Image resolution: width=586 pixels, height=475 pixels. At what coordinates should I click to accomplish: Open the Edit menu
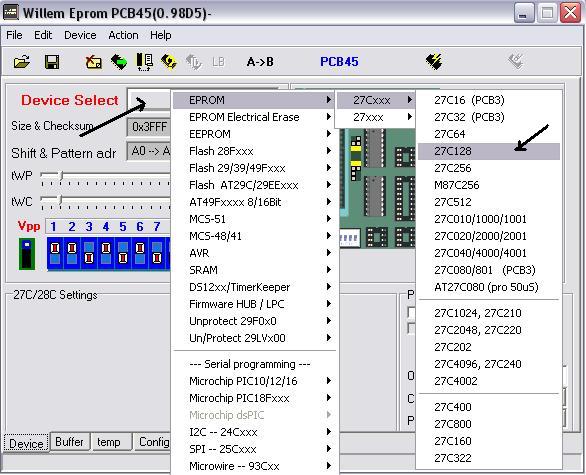pos(43,35)
